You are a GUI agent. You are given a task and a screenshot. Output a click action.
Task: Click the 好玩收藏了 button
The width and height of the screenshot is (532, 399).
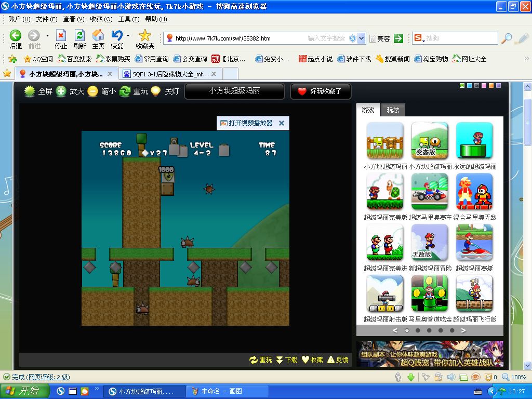click(x=321, y=91)
